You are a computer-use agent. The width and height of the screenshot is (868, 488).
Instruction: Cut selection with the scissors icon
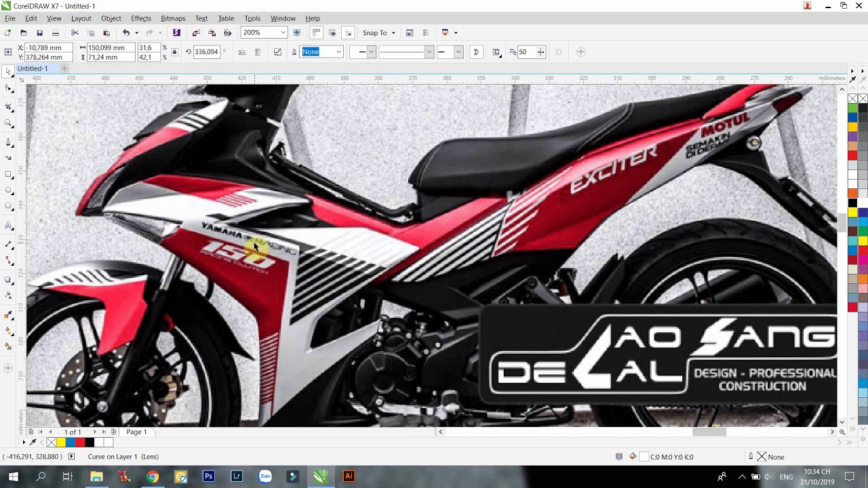75,33
